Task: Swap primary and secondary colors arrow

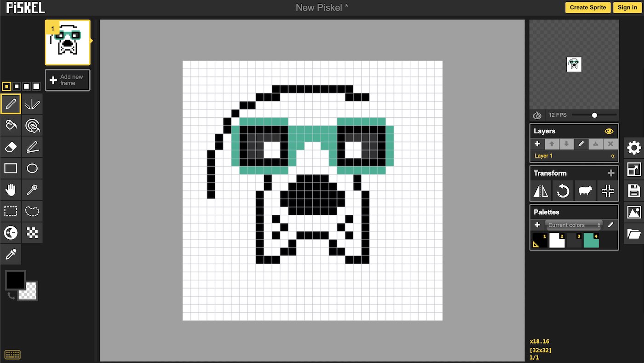Action: (11, 296)
